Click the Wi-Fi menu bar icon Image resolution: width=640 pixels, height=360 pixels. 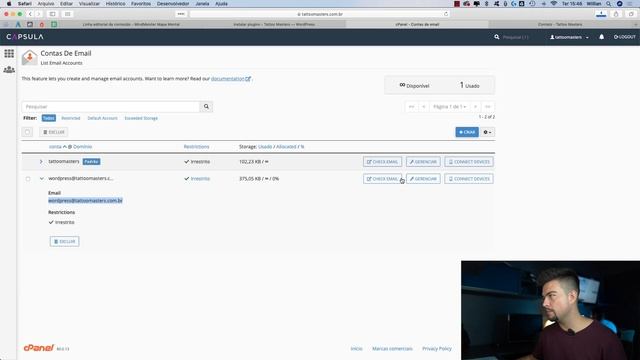(553, 4)
